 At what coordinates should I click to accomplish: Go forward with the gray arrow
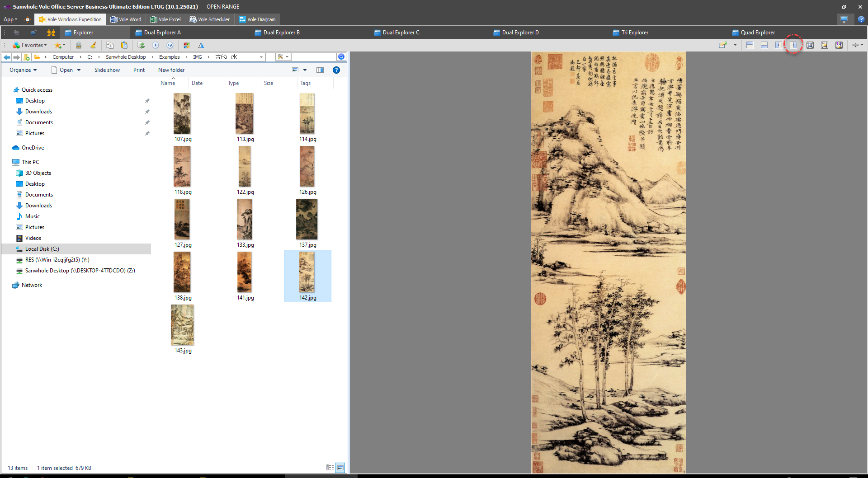[17, 57]
